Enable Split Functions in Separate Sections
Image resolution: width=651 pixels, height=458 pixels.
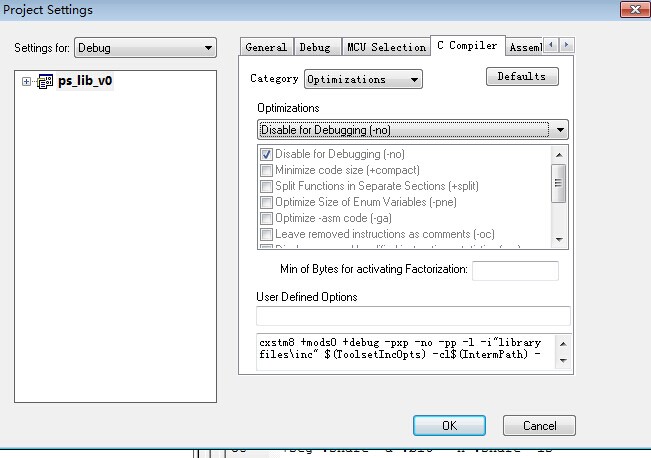[x=267, y=186]
